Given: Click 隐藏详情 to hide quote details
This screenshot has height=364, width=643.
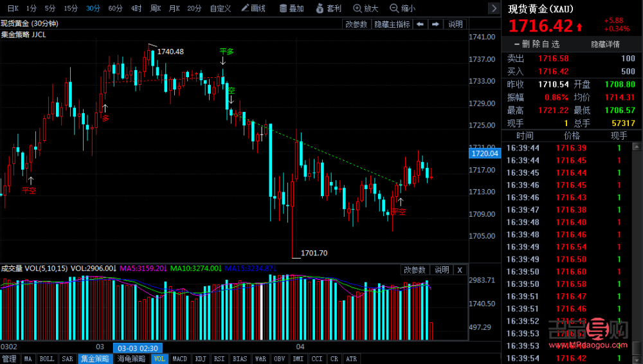Looking at the screenshot, I should (605, 44).
